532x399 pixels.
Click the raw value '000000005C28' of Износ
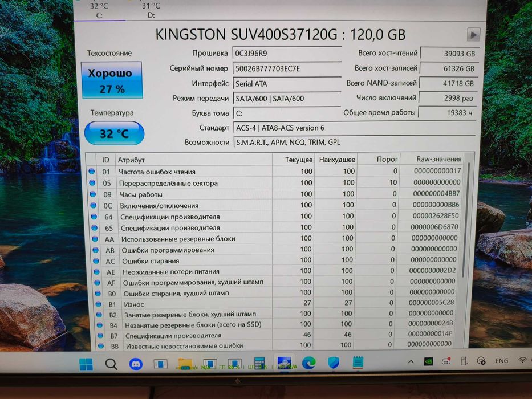(x=431, y=302)
